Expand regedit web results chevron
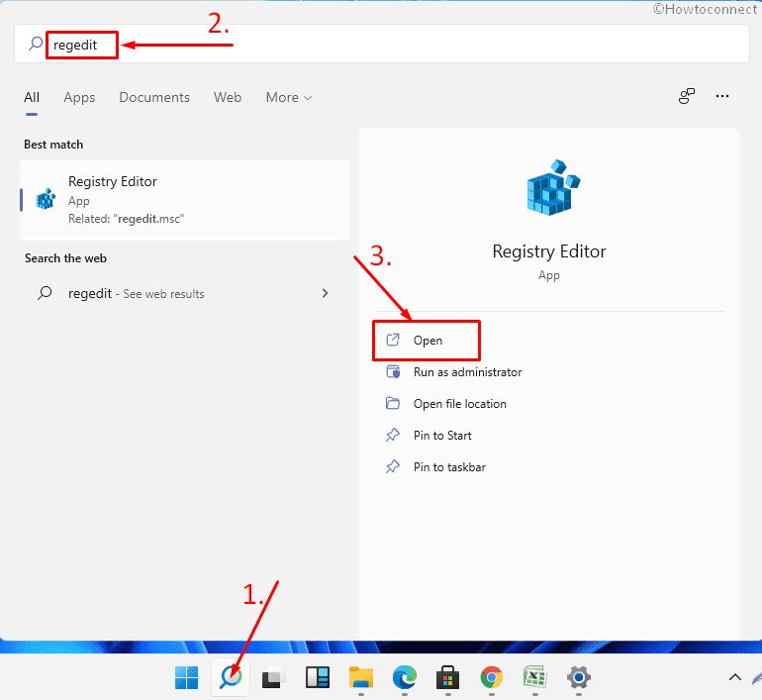 pos(325,293)
